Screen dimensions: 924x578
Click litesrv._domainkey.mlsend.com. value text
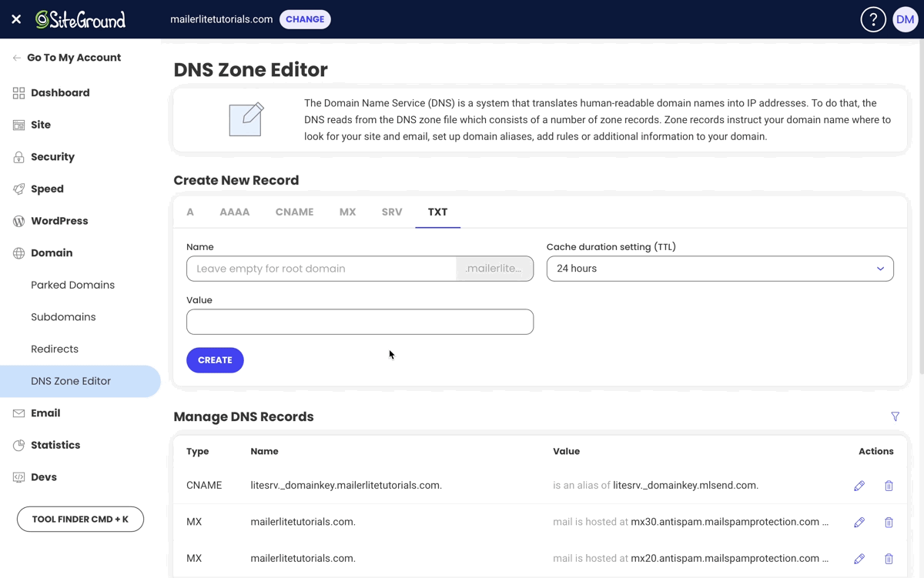(x=685, y=486)
